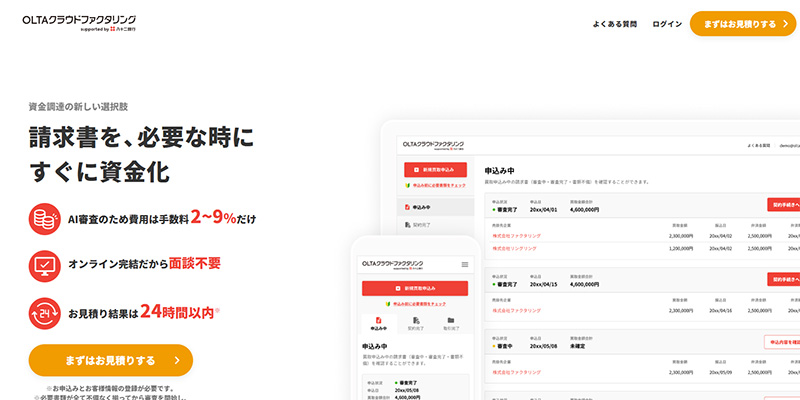Viewport: 800px width, 400px height.
Task: Click the OLTA logo inside the mobile mockup
Action: 392,264
